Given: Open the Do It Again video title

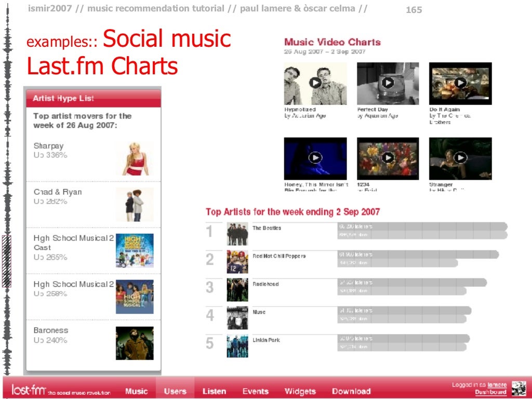Looking at the screenshot, I should pos(445,110).
